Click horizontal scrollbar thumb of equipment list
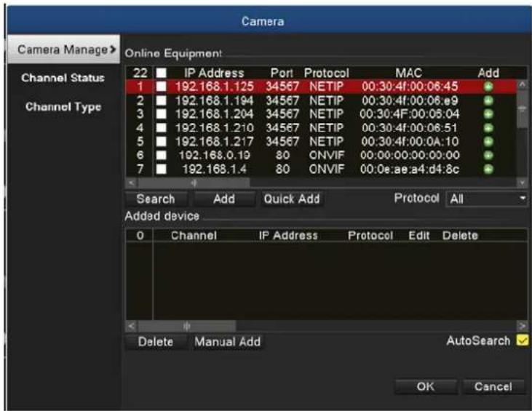The image size is (532, 411). click(194, 183)
